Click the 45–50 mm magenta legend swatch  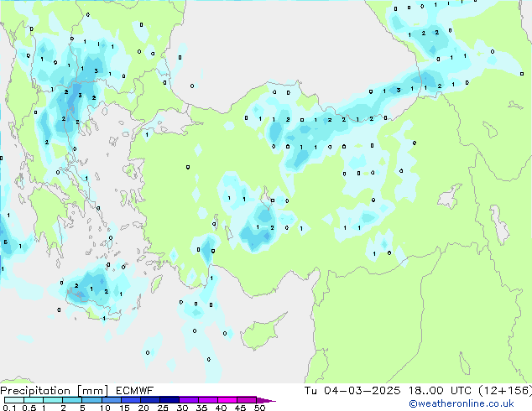(247, 400)
